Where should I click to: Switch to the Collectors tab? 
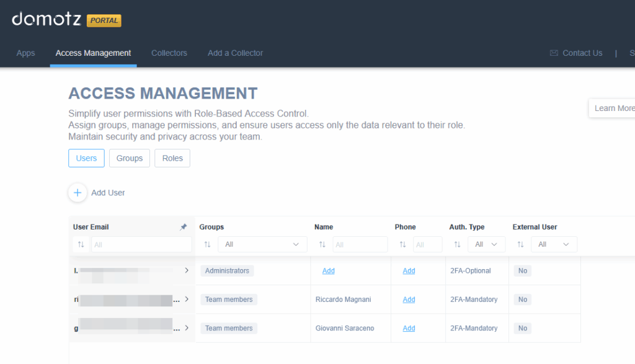point(169,53)
